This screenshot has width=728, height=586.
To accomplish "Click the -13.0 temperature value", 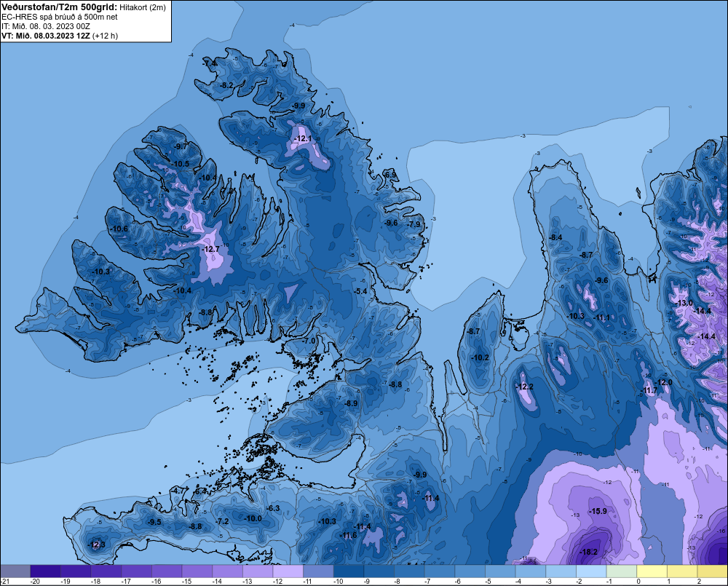I will click(684, 303).
